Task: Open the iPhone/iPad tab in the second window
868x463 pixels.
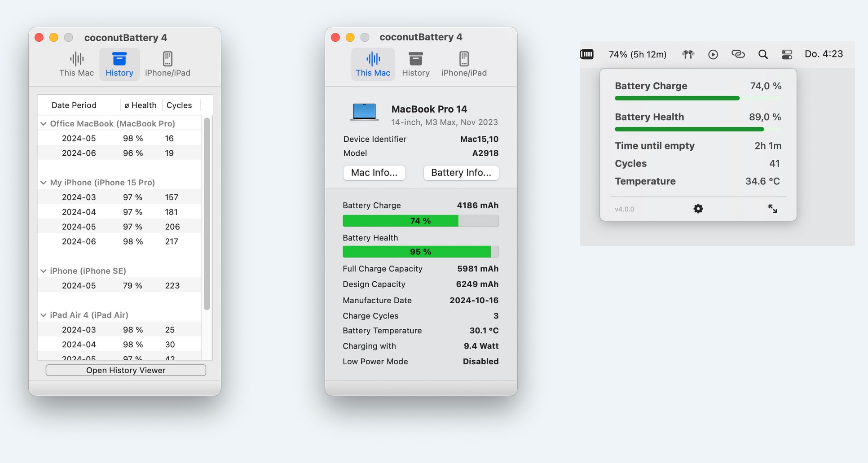Action: pyautogui.click(x=463, y=63)
